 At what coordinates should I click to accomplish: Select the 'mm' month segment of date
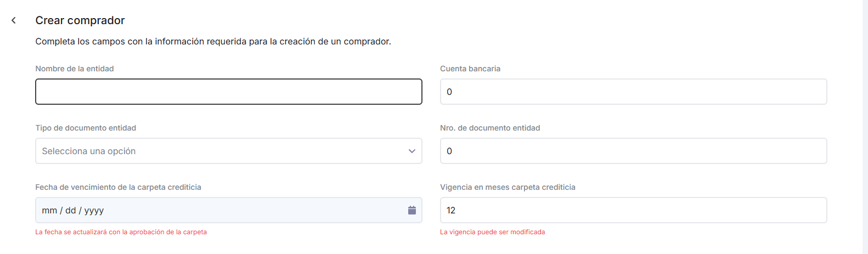49,211
